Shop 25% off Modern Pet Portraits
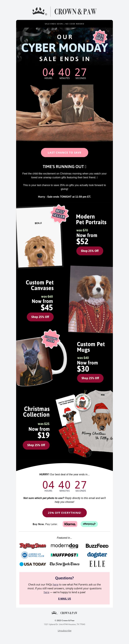 (90, 251)
